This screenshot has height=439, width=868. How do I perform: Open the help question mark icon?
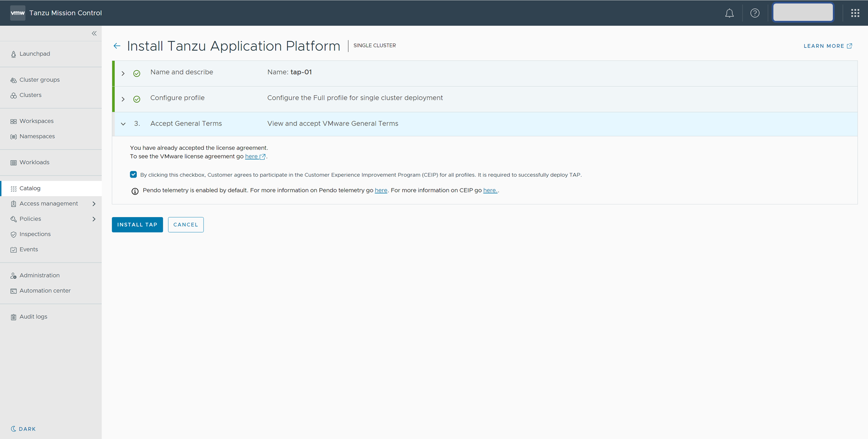click(755, 13)
